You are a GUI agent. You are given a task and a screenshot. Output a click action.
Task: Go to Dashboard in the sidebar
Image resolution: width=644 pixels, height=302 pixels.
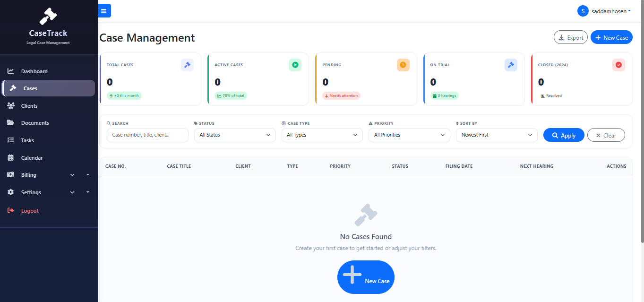pyautogui.click(x=48, y=71)
